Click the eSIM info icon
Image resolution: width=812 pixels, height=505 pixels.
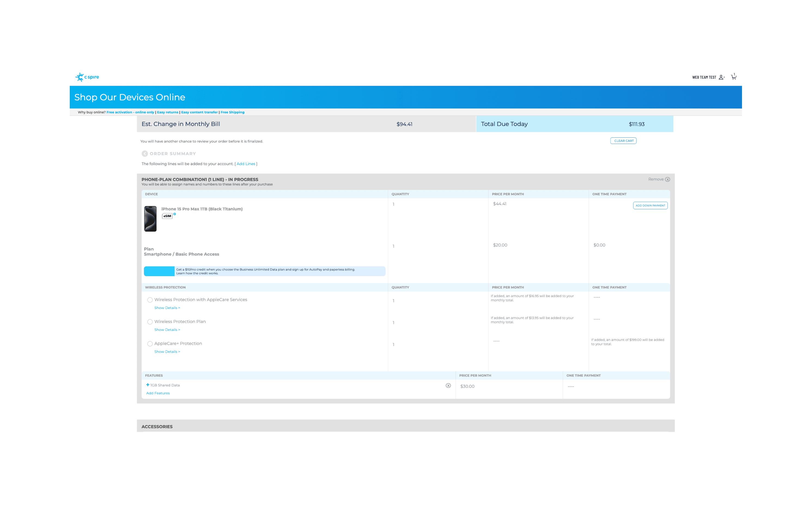[175, 214]
